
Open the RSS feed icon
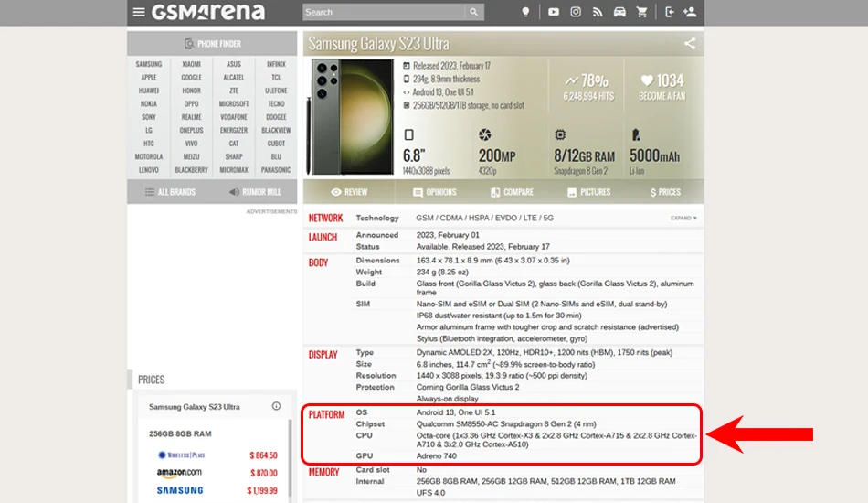[x=598, y=12]
